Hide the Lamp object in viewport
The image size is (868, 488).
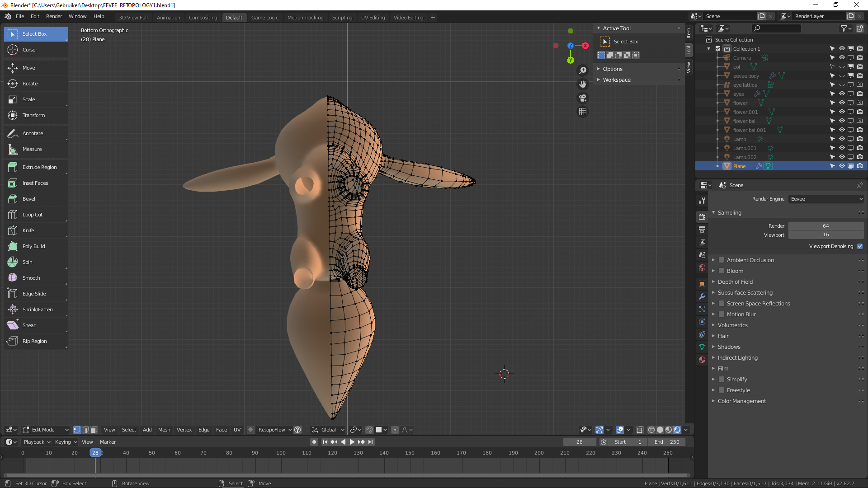842,139
